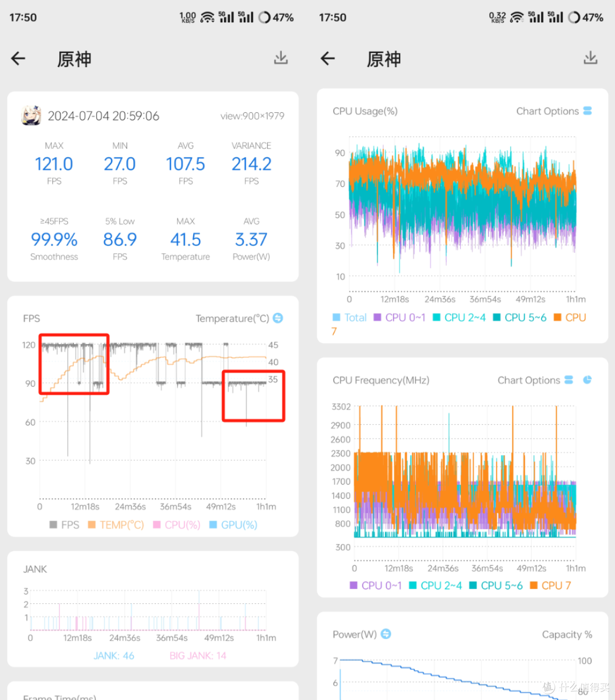The height and width of the screenshot is (700, 615).
Task: Select the BIG JANK: 14 counter
Action: point(198,656)
